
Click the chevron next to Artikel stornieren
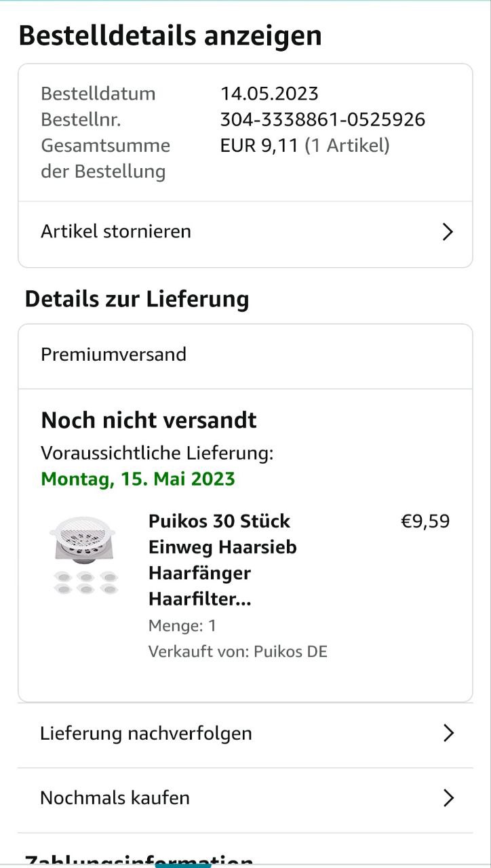[447, 232]
